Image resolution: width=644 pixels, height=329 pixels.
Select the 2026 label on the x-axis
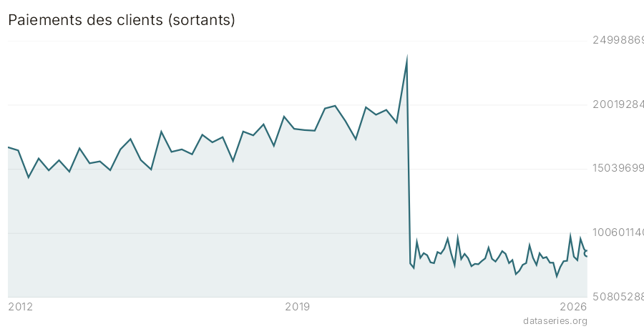point(574,307)
